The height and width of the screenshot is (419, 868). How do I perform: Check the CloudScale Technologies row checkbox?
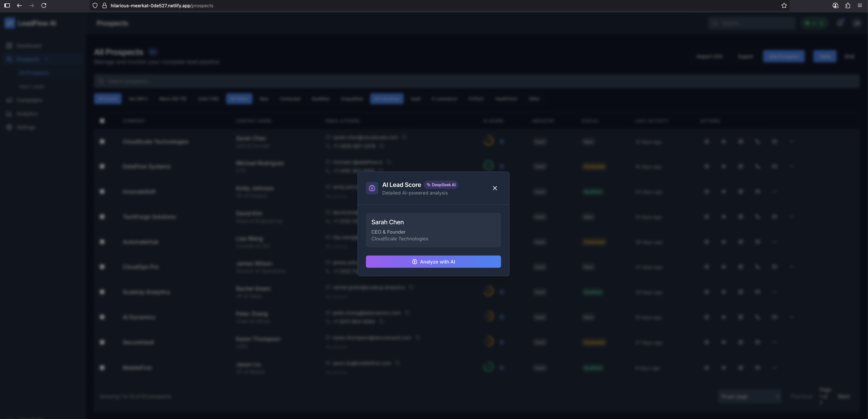click(x=102, y=142)
